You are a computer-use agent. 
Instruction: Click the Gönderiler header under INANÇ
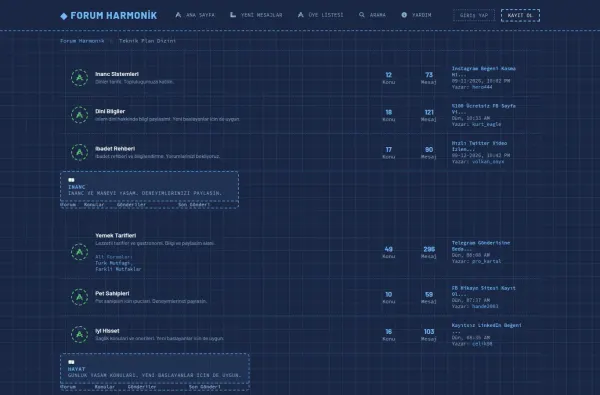(x=131, y=205)
